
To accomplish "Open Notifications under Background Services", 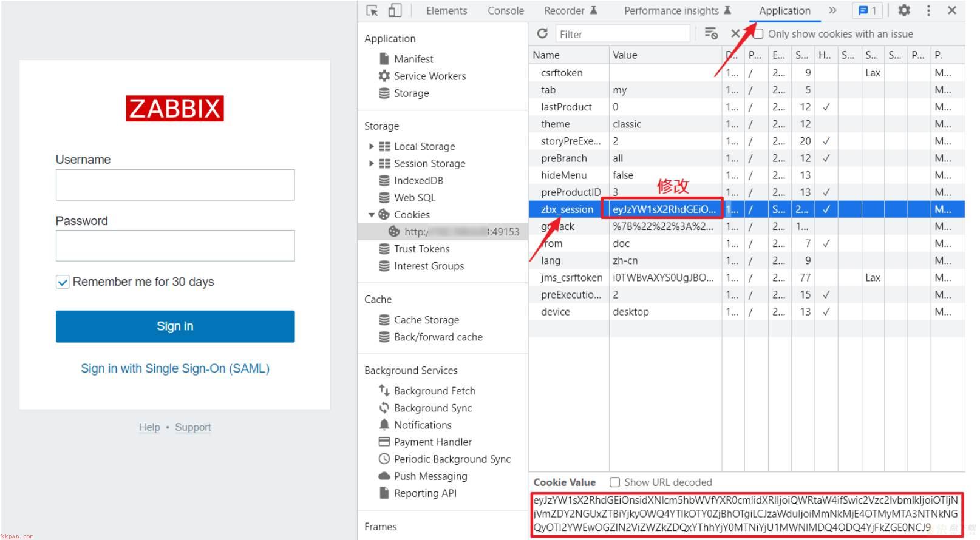I will (415, 425).
